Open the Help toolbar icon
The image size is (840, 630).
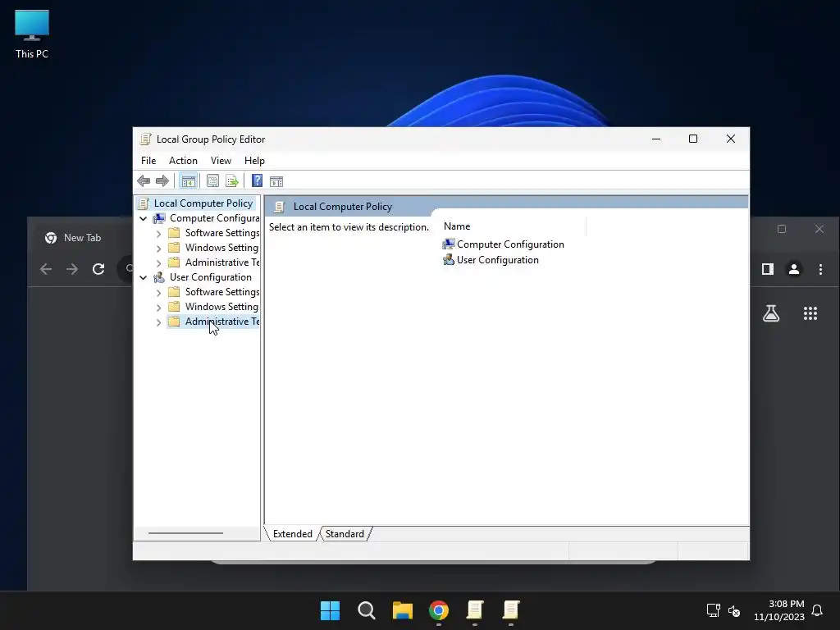tap(257, 181)
